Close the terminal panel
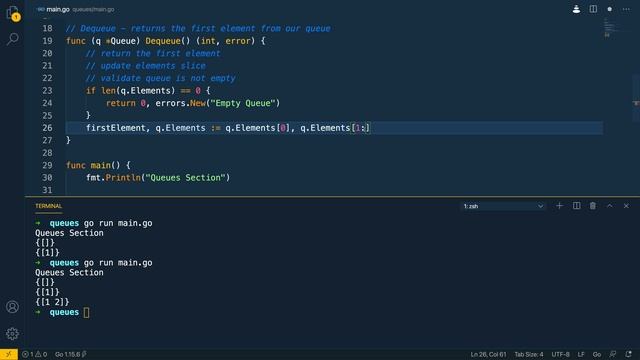The height and width of the screenshot is (360, 640). 626,206
